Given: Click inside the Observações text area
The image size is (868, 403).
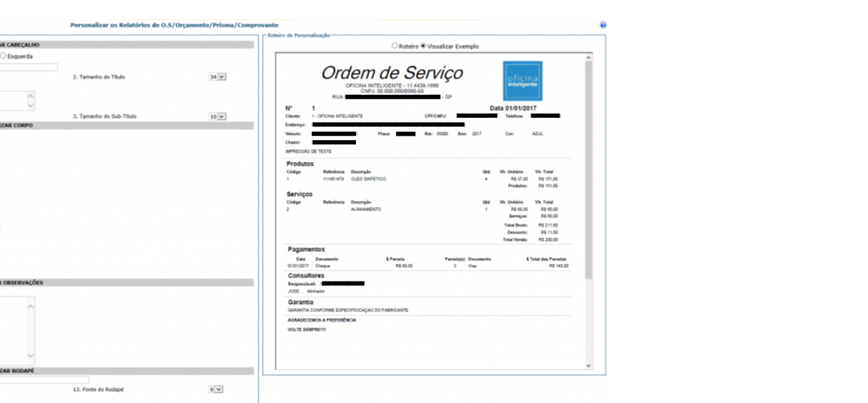Looking at the screenshot, I should click(x=14, y=331).
